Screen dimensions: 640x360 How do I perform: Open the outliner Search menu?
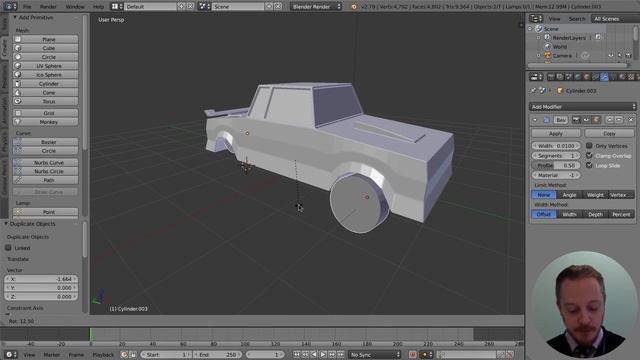(577, 19)
